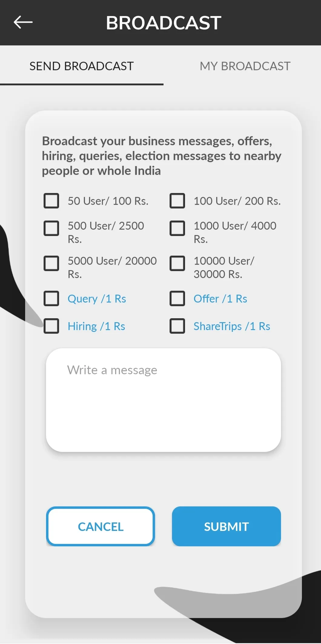Click the Query /1 Rs blue link text
Screen dimensions: 321x644
click(97, 299)
